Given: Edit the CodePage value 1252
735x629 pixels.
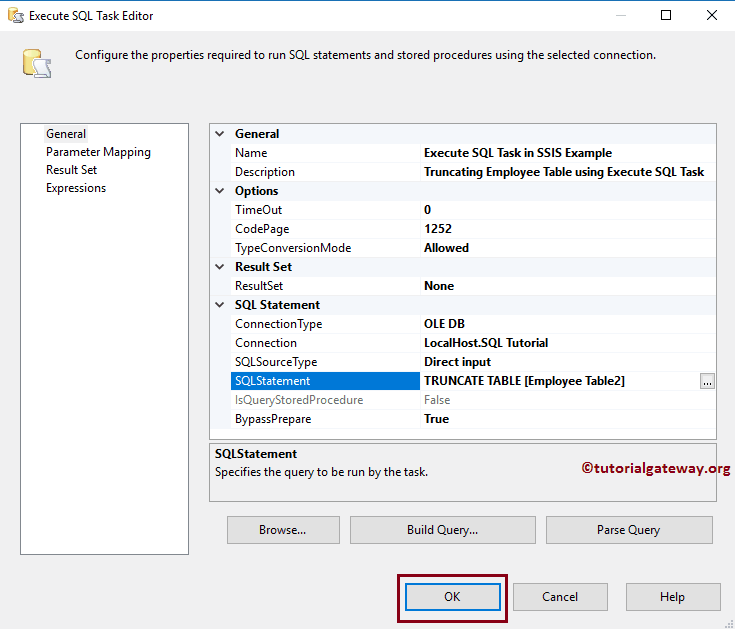Looking at the screenshot, I should click(x=568, y=229).
